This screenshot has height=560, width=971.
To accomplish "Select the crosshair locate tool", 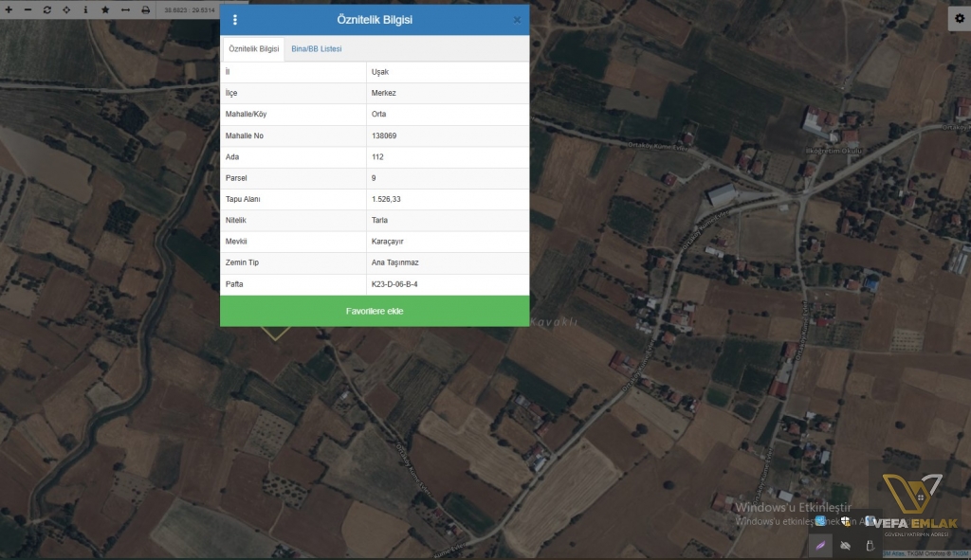I will point(66,9).
